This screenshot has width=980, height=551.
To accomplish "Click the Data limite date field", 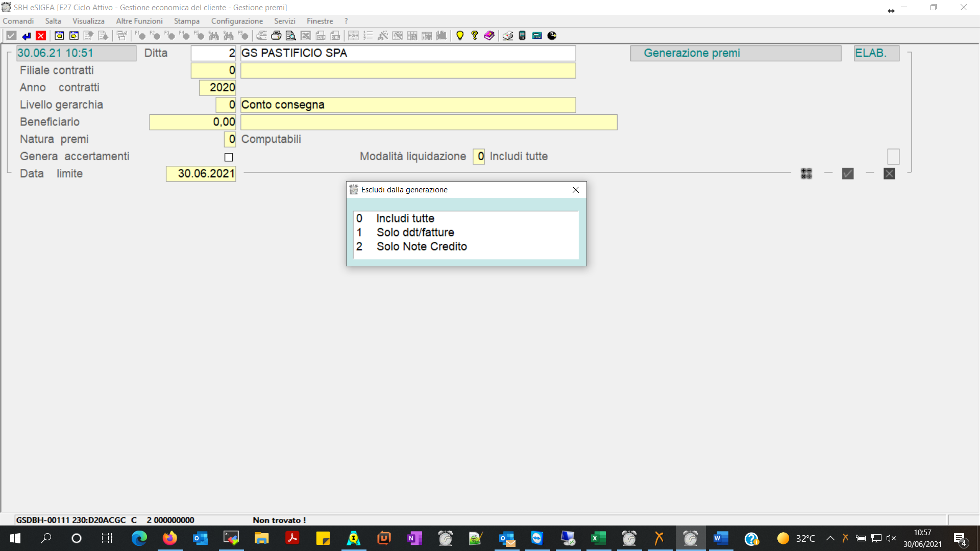I will (x=201, y=174).
